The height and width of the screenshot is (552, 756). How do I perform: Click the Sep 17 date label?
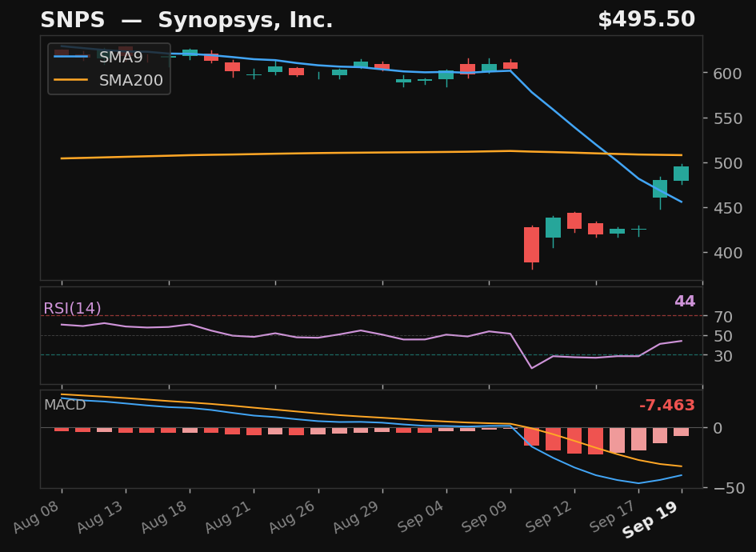coord(614,516)
